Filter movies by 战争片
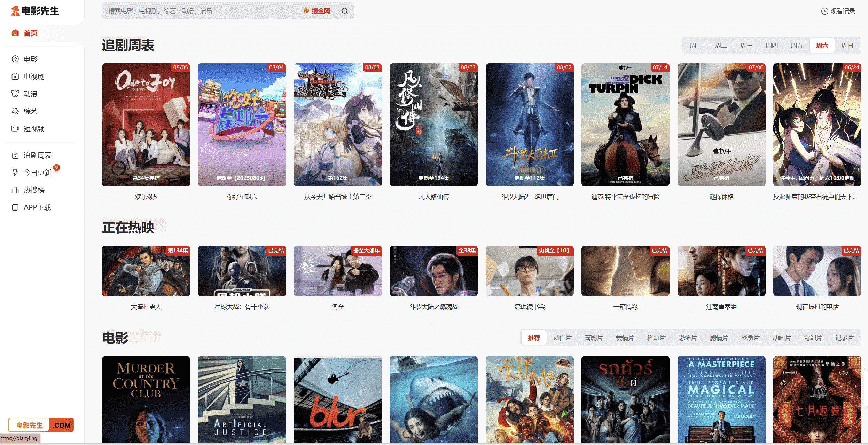Viewport: 868px width, 445px height. click(750, 338)
